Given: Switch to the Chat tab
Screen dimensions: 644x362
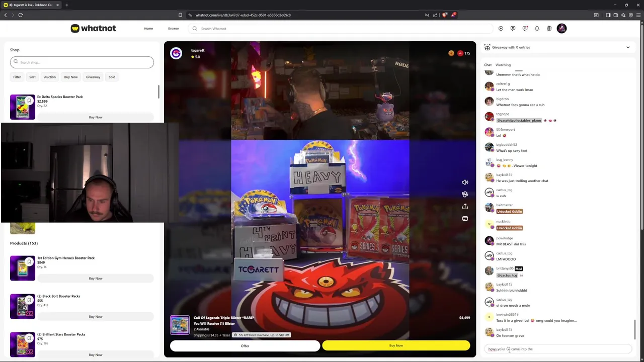Looking at the screenshot, I should (488, 65).
